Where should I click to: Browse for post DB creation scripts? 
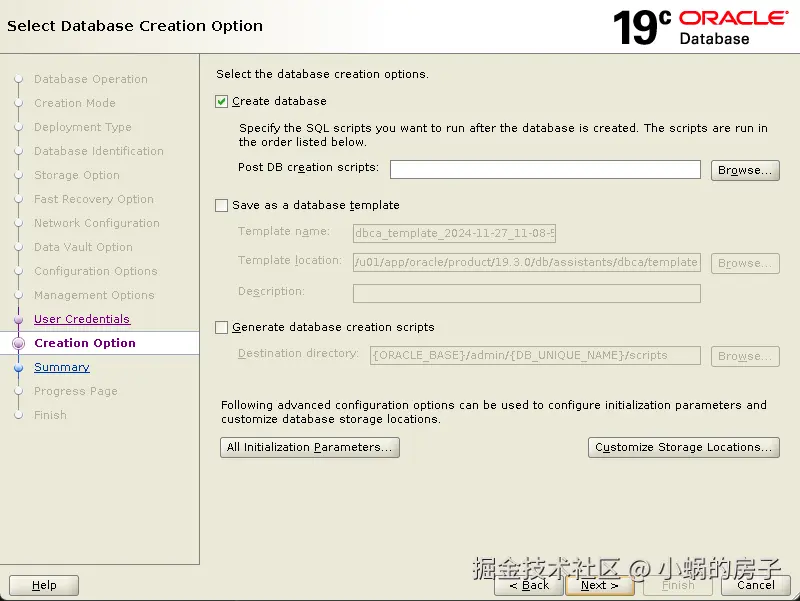745,170
